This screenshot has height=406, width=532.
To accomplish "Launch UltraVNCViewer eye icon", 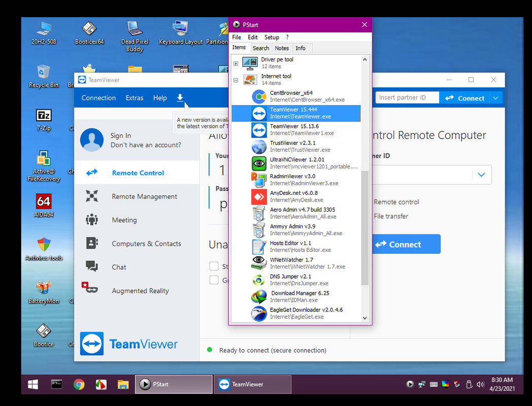I will (259, 163).
